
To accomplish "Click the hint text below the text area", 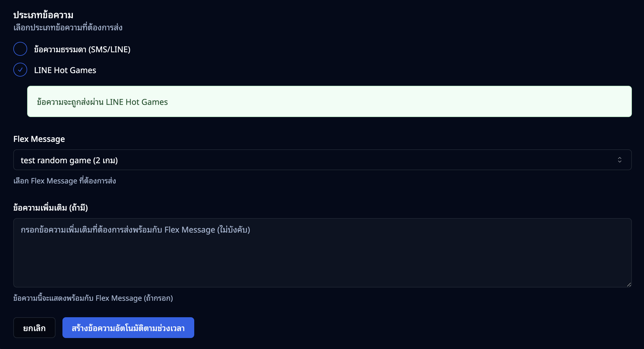I will pyautogui.click(x=93, y=298).
